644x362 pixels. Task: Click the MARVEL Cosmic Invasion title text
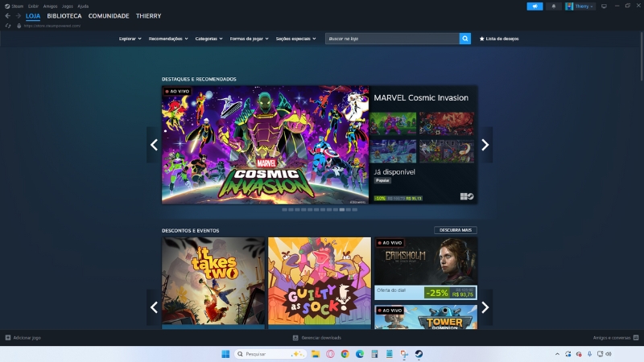421,97
